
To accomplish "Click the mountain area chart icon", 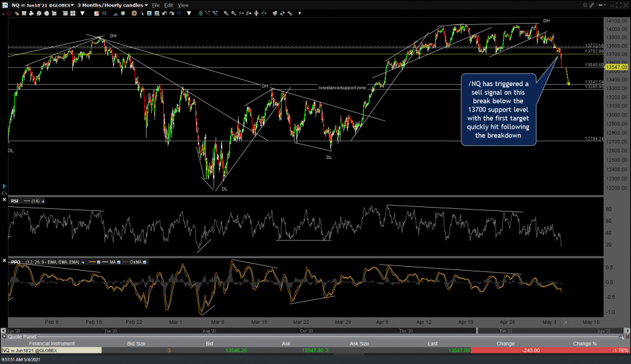I will [116, 13].
